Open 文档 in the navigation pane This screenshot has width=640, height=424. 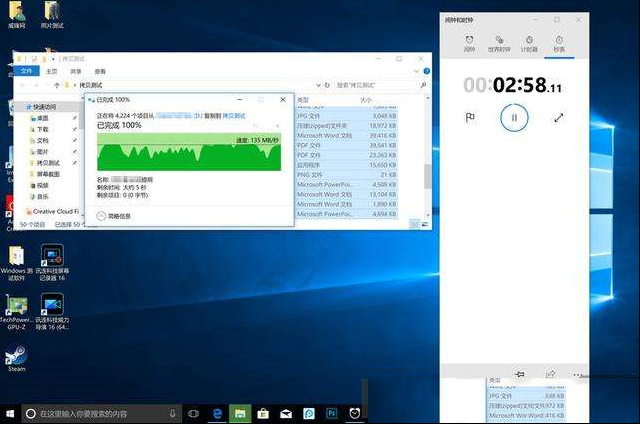42,140
